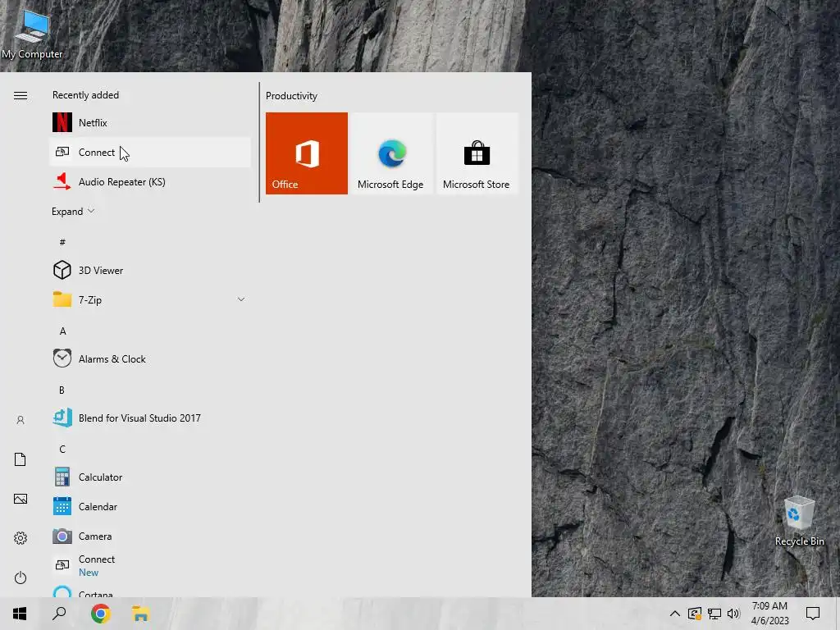Launch Google Chrome from taskbar
Screen dimensions: 840x630
coord(100,614)
